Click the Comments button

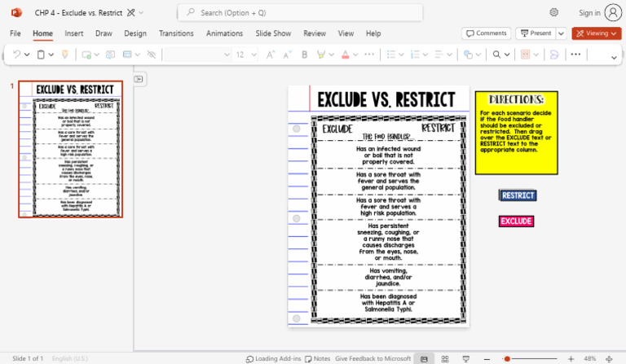click(487, 33)
